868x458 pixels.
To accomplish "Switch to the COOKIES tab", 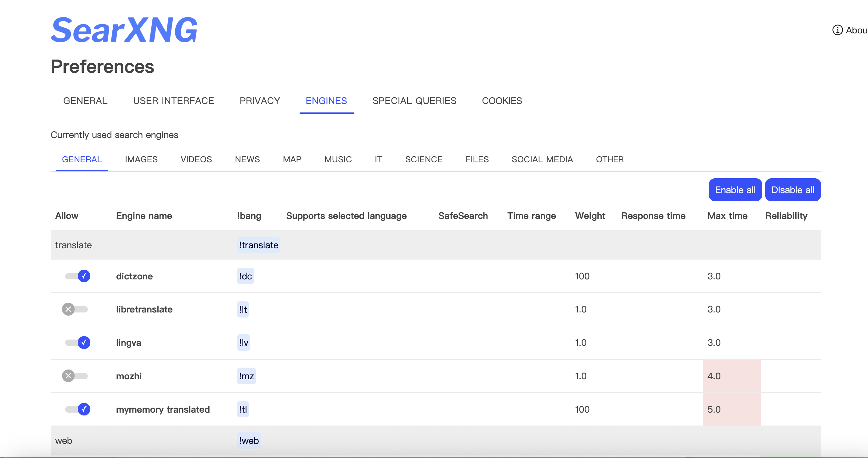I will click(502, 100).
